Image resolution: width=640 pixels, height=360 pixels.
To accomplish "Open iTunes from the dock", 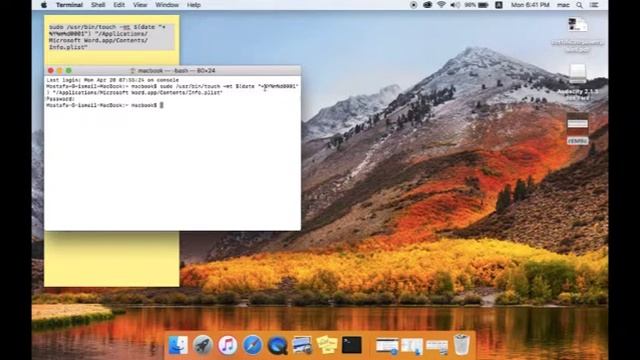I will click(x=228, y=345).
